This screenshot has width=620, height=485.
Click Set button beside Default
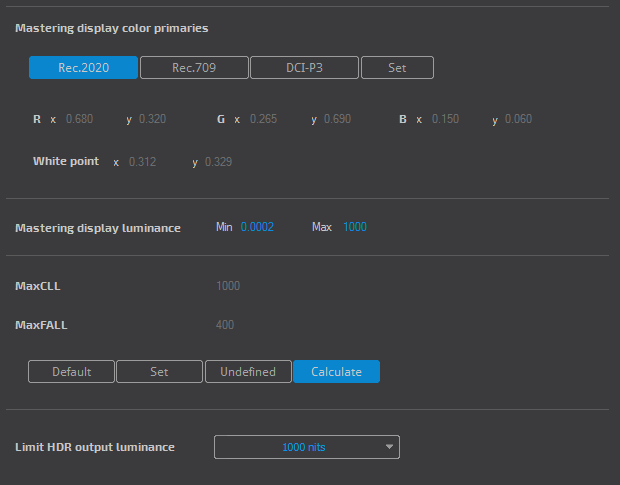pyautogui.click(x=159, y=372)
